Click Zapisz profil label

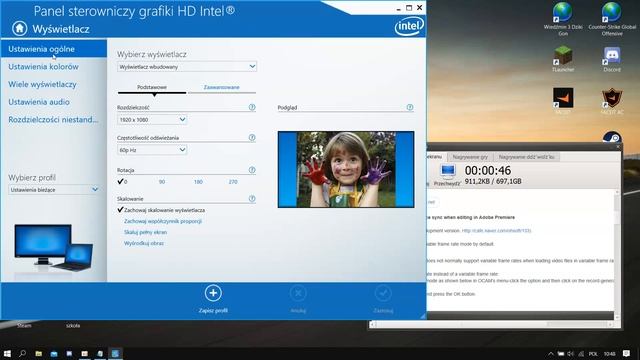tap(213, 311)
